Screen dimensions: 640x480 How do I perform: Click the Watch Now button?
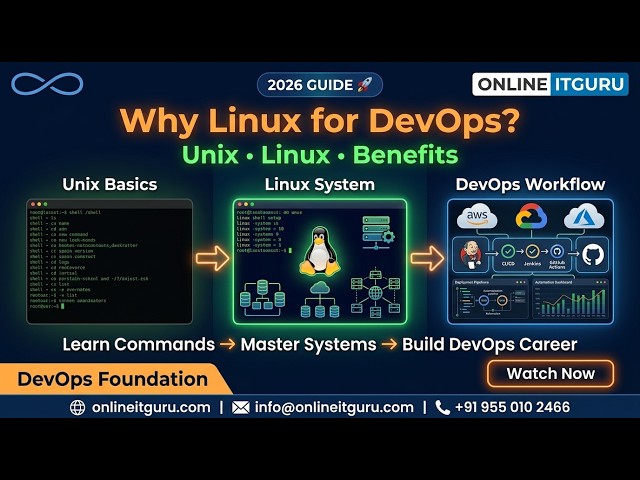550,373
